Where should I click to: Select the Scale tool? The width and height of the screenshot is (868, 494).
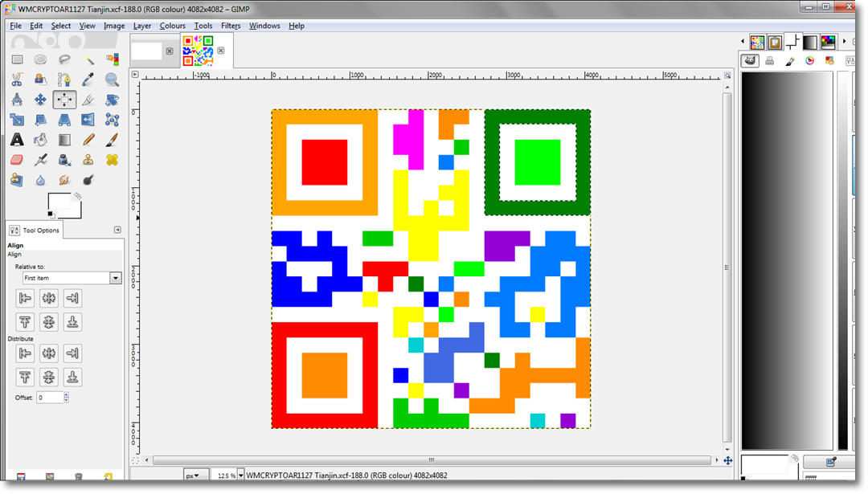(17, 120)
